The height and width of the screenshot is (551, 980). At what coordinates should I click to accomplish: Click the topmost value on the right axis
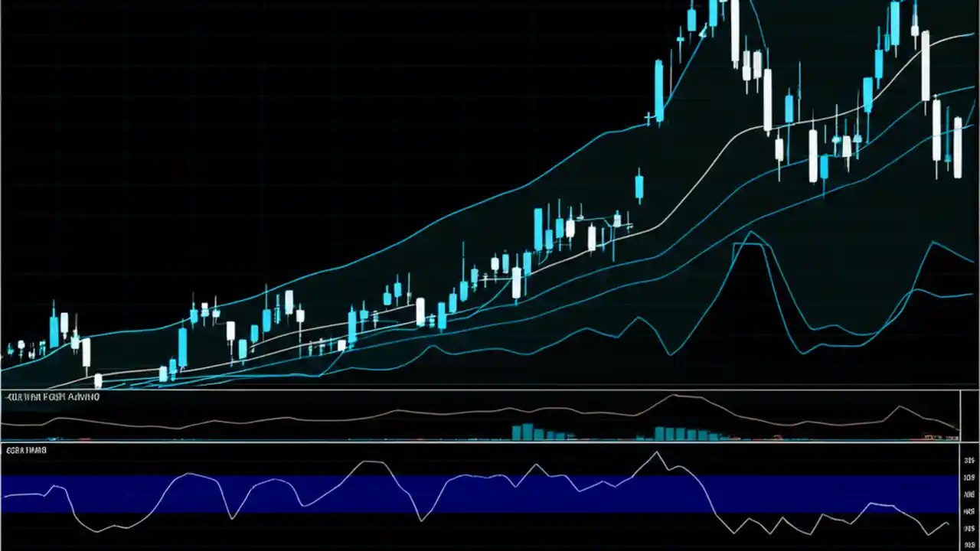click(x=969, y=459)
